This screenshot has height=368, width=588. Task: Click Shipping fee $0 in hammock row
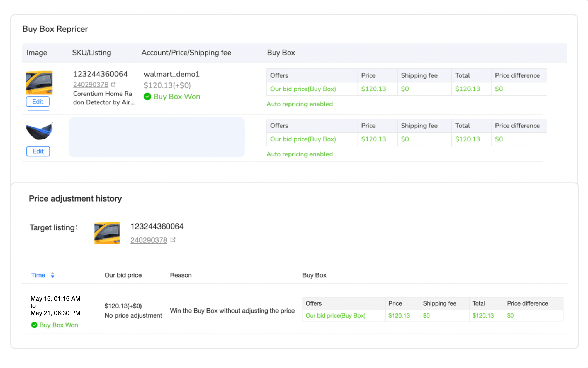click(x=405, y=139)
